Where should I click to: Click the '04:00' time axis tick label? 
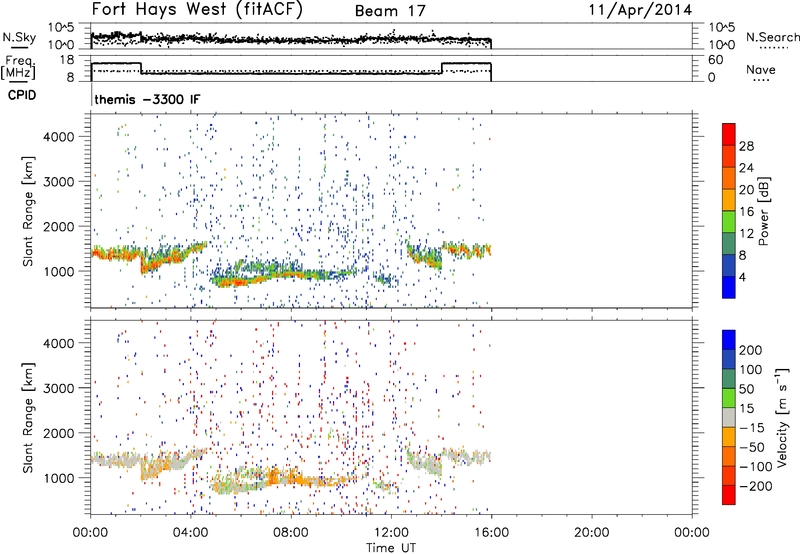191,533
